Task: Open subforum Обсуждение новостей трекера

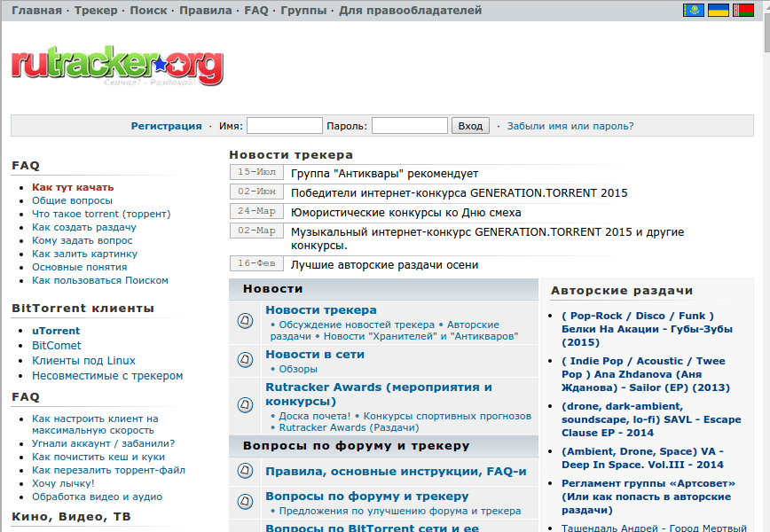Action: 357,325
